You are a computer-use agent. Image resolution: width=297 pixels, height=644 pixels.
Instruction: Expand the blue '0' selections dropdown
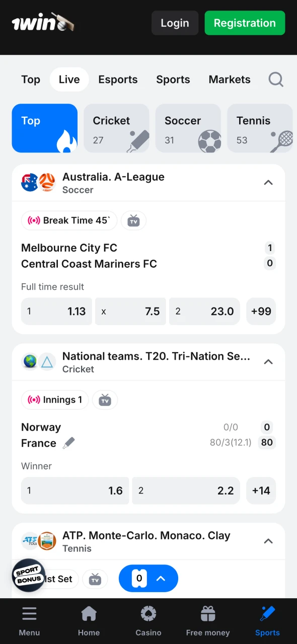click(x=148, y=579)
